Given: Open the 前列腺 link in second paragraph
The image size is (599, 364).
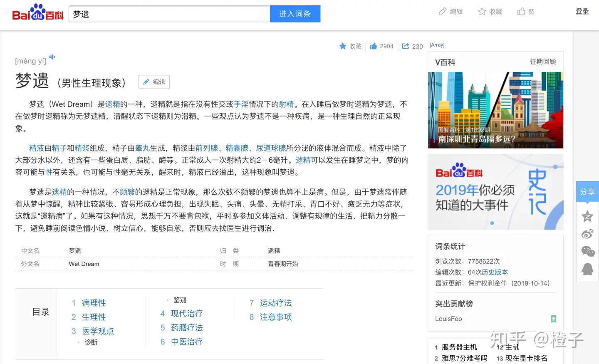Looking at the screenshot, I should (207, 148).
